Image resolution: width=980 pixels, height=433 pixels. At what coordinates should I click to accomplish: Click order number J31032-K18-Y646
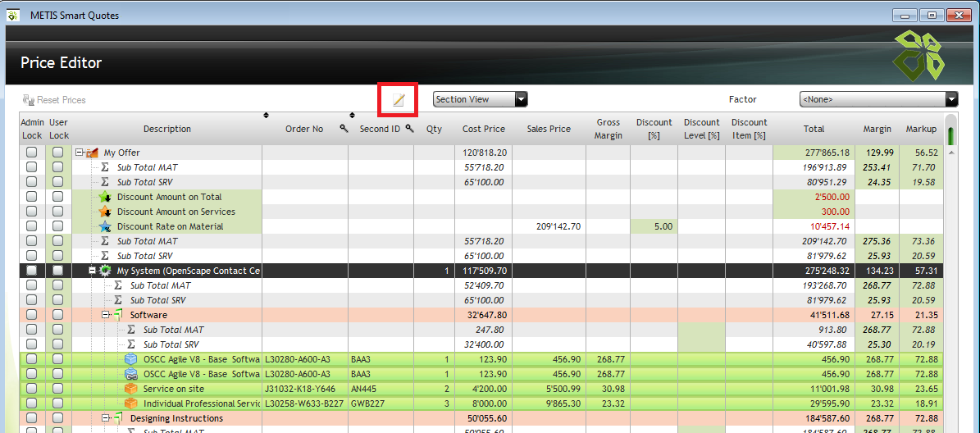pos(299,389)
